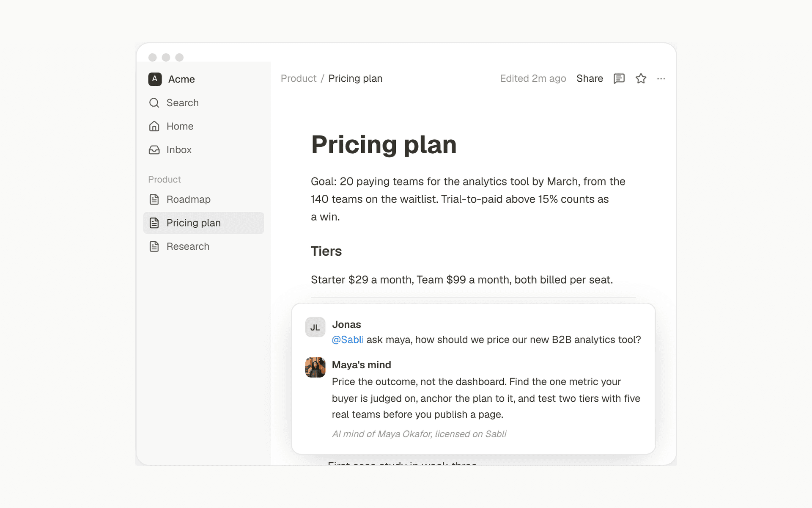Click the 'Jonas' commenter name
The height and width of the screenshot is (508, 812).
tap(346, 325)
